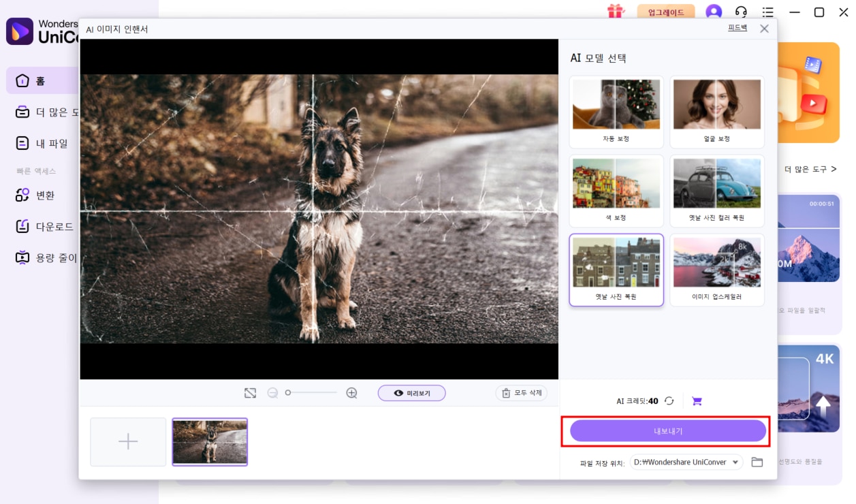856x504 pixels.
Task: Browse the output folder icon
Action: [x=757, y=462]
